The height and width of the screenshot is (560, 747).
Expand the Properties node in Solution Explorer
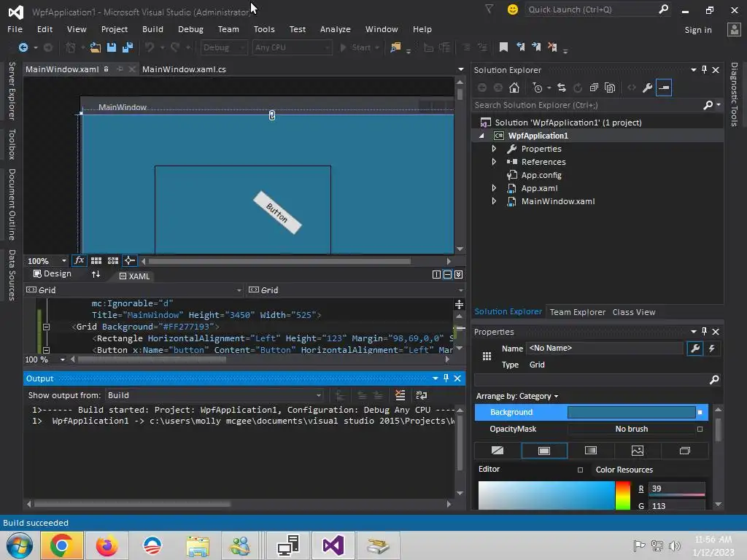click(x=494, y=149)
